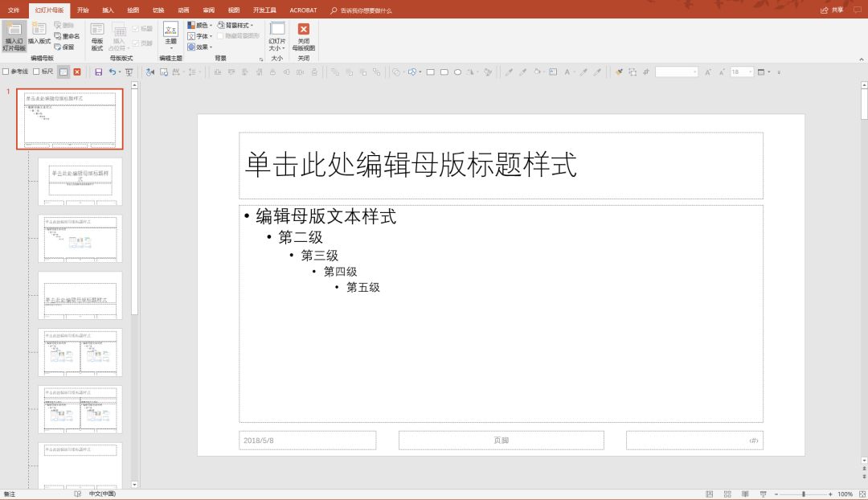Select the first slide master thumbnail
Viewport: 868px width, 500px height.
click(68, 119)
